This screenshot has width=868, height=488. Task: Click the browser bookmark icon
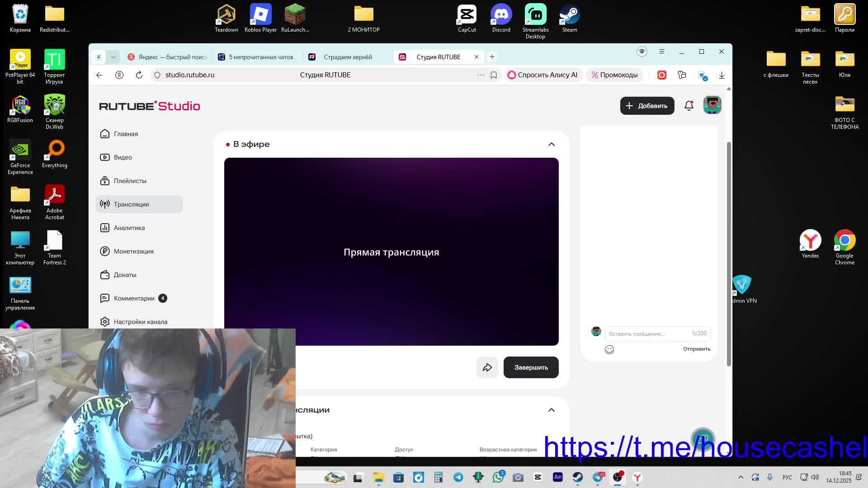(x=494, y=75)
